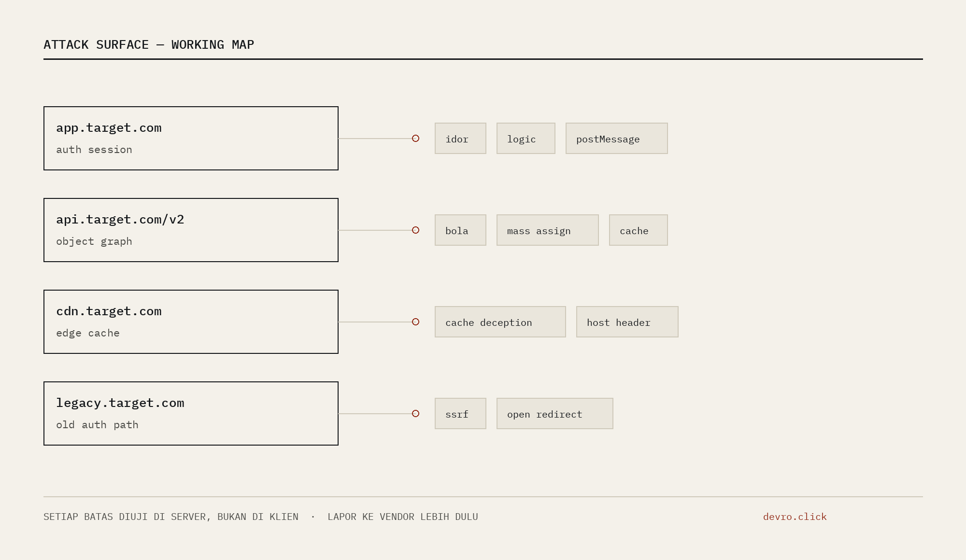Click the 'auth session' subtitle text

[x=94, y=150]
